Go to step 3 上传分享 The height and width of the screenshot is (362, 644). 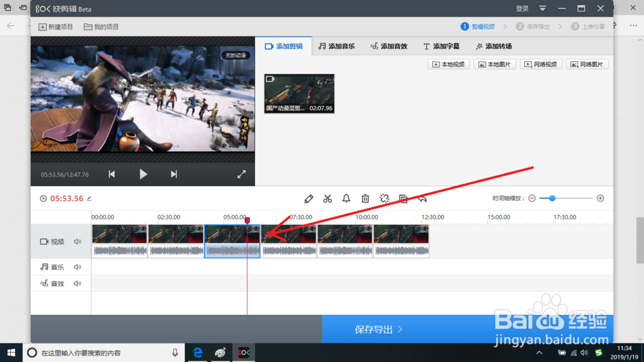pos(588,26)
